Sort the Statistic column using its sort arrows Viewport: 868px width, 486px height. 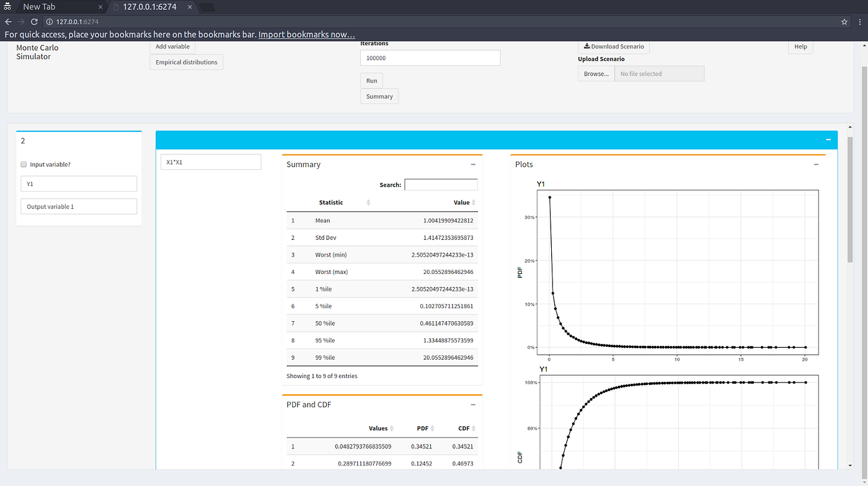pyautogui.click(x=368, y=202)
